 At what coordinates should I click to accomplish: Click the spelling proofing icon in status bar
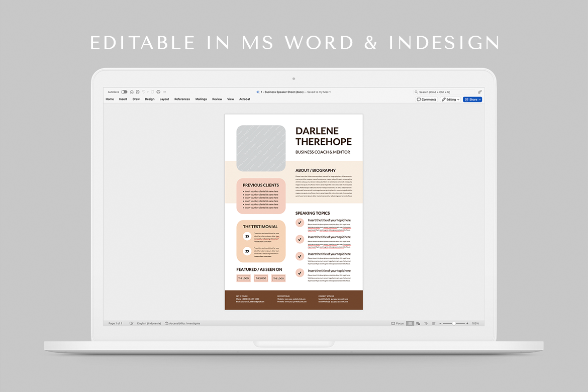(x=132, y=324)
